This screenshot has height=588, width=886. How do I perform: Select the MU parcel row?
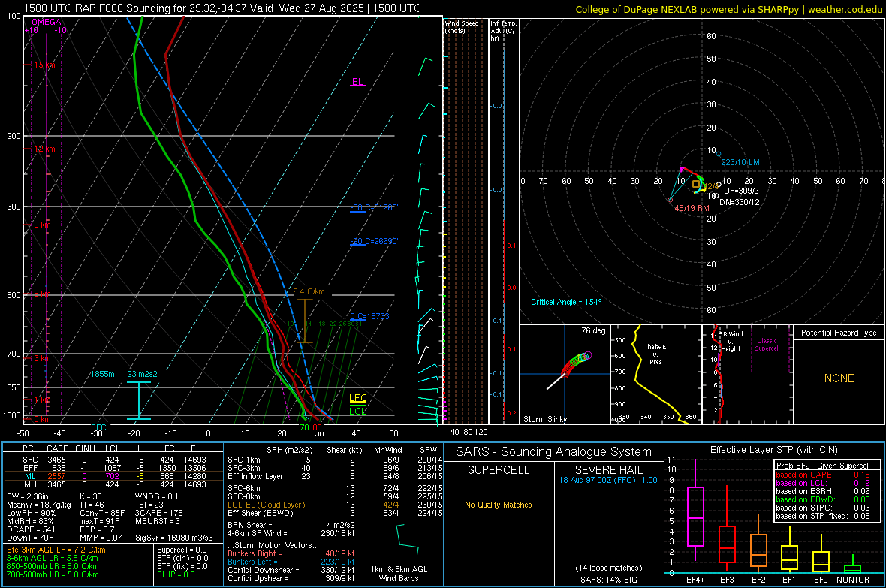(113, 484)
